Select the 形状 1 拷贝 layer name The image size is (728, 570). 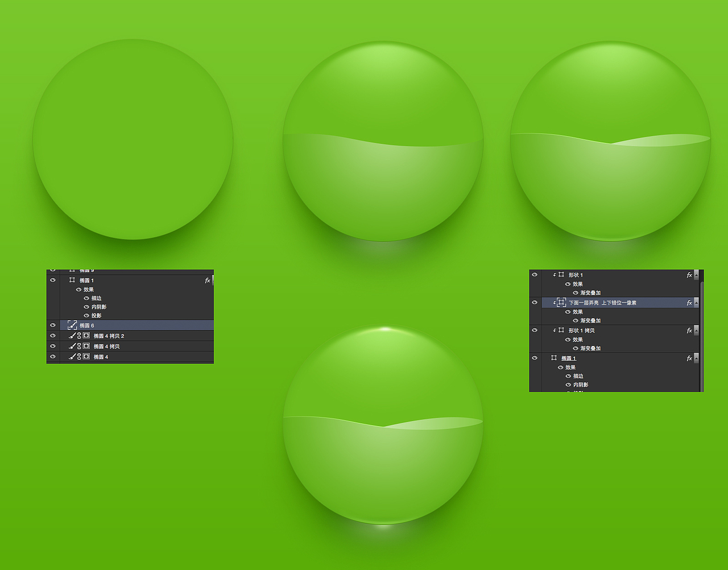[x=582, y=331]
